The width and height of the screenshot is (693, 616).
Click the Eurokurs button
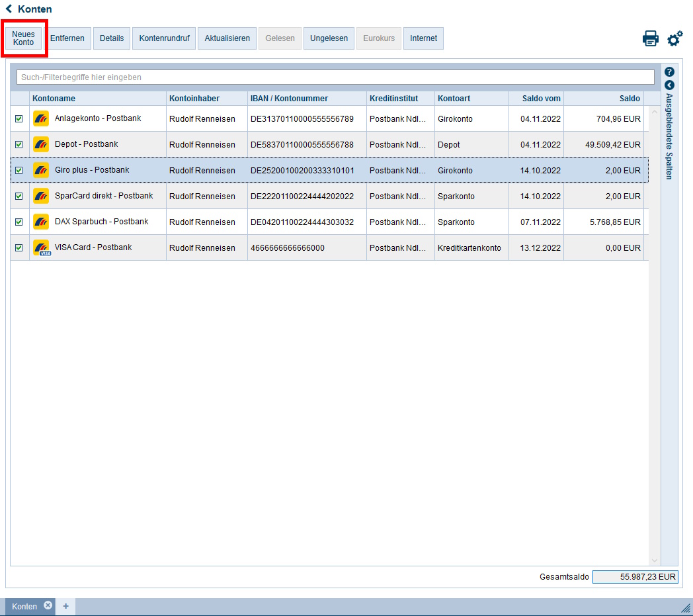pyautogui.click(x=379, y=38)
